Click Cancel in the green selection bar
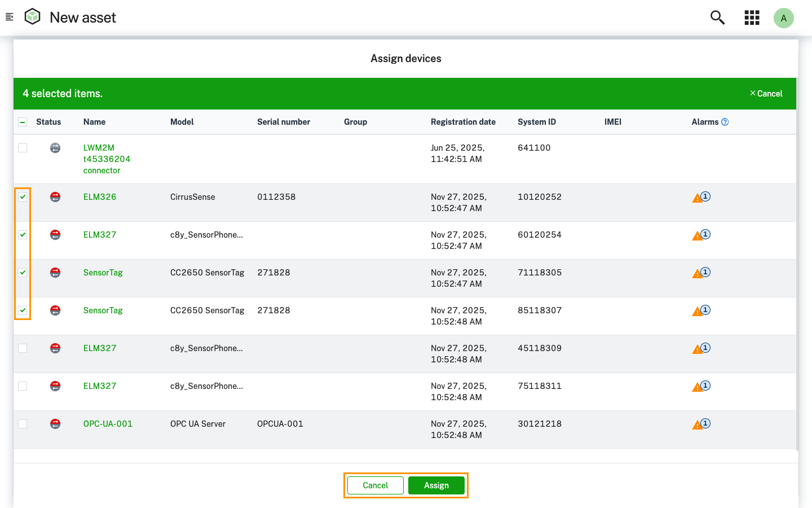This screenshot has width=812, height=508. pyautogui.click(x=766, y=93)
